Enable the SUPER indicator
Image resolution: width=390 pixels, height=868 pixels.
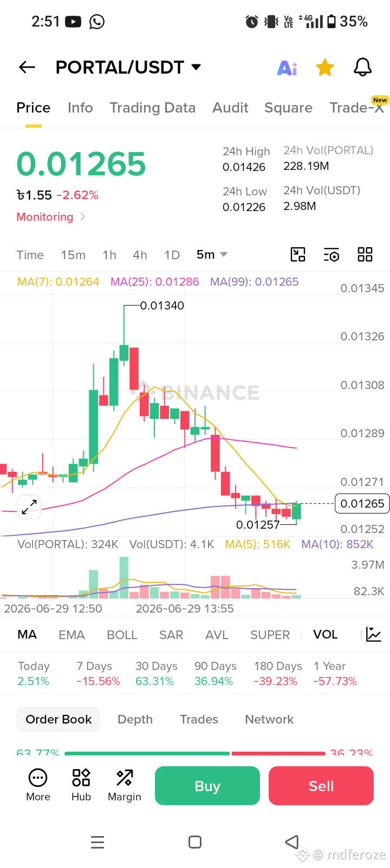pyautogui.click(x=270, y=635)
